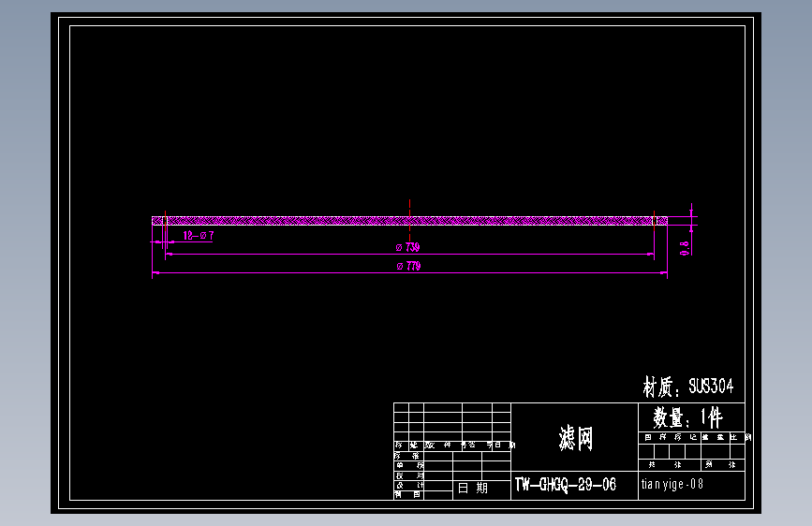
Task: Click the '日期' date cell label
Action: click(x=473, y=488)
